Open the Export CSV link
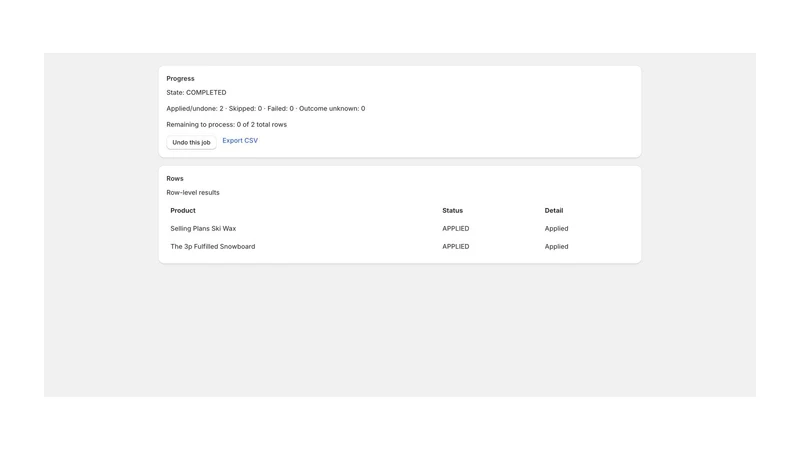This screenshot has width=800, height=450. (x=240, y=140)
